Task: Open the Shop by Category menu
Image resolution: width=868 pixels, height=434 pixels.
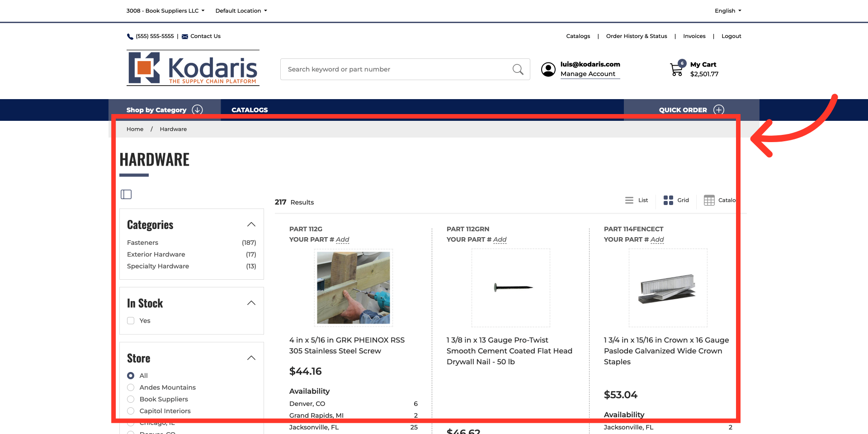Action: click(165, 110)
